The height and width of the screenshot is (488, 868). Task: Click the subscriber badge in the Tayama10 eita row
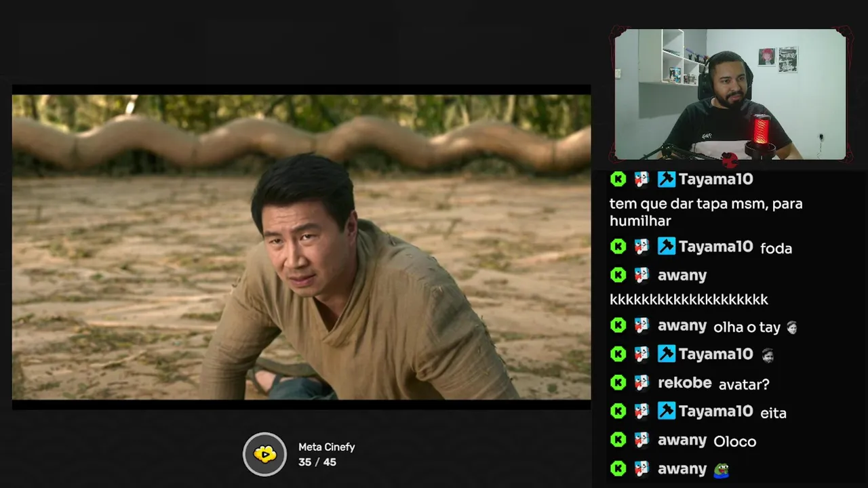click(642, 411)
